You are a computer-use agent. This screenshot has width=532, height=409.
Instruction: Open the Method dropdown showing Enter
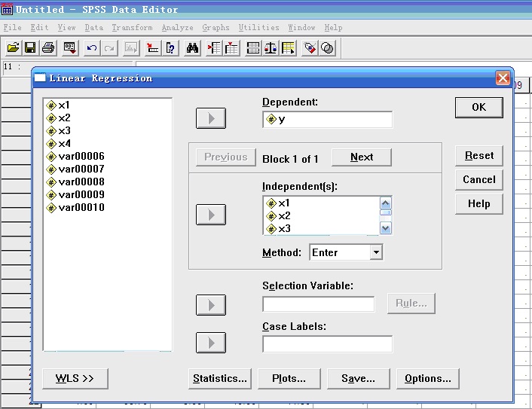click(376, 253)
